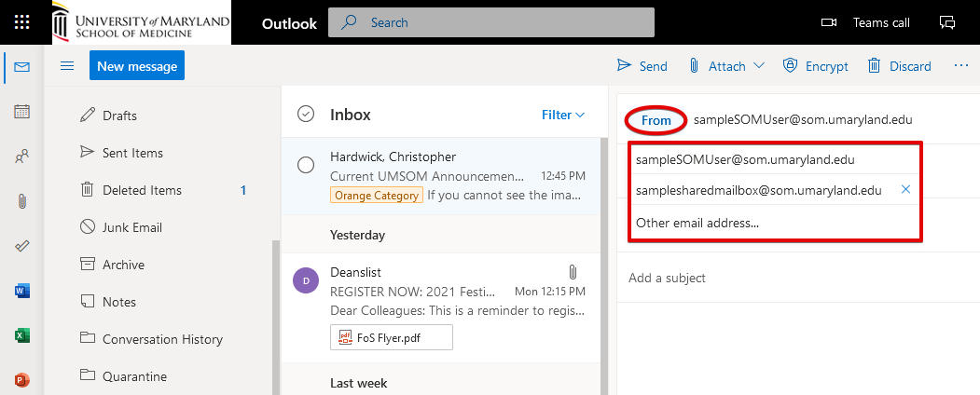The image size is (980, 395).
Task: Select Other email address... option
Action: click(697, 223)
